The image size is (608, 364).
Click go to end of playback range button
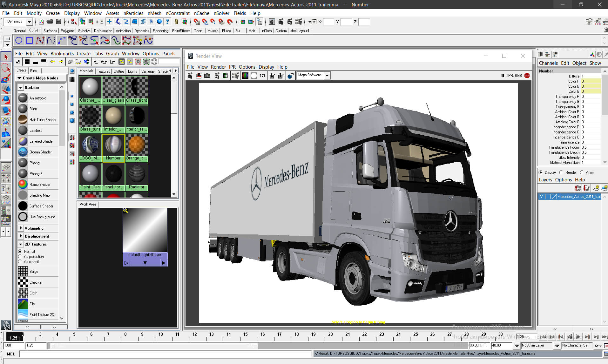point(604,337)
